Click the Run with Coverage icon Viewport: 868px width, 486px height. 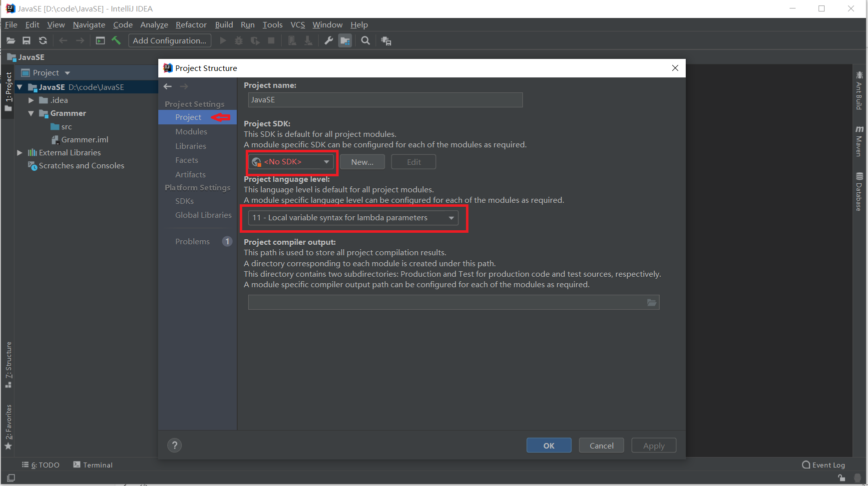coord(255,41)
